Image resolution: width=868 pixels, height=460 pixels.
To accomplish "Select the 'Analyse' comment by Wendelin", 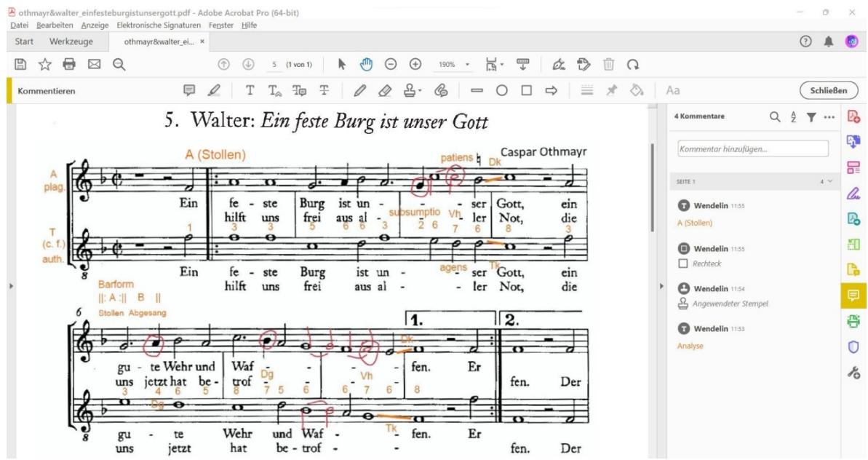I will point(753,336).
